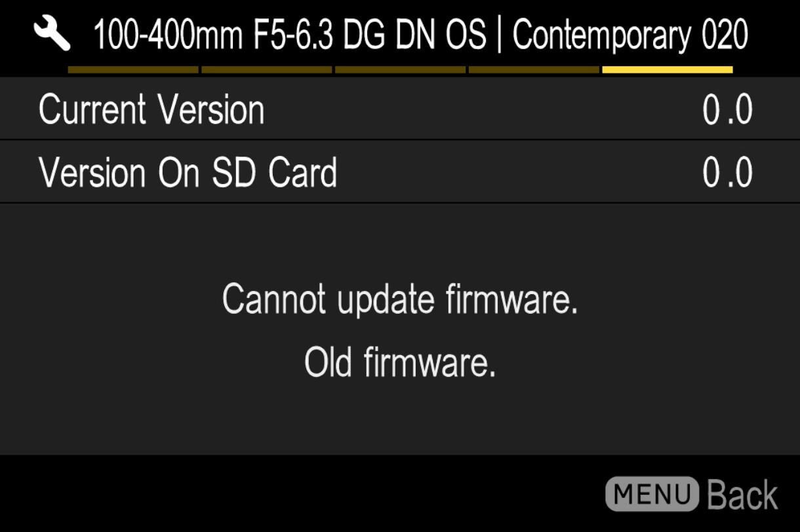Click the MENU button icon
Viewport: 800px width, 532px height.
652,494
